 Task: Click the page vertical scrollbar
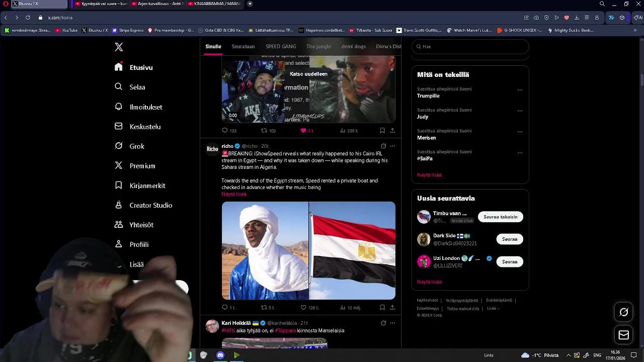(641, 80)
